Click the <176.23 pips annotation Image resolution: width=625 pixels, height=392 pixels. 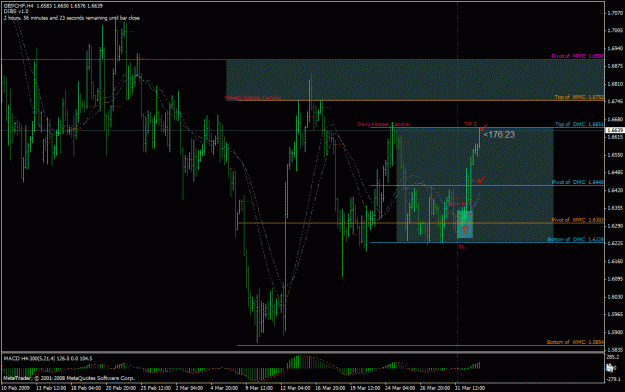click(x=499, y=135)
